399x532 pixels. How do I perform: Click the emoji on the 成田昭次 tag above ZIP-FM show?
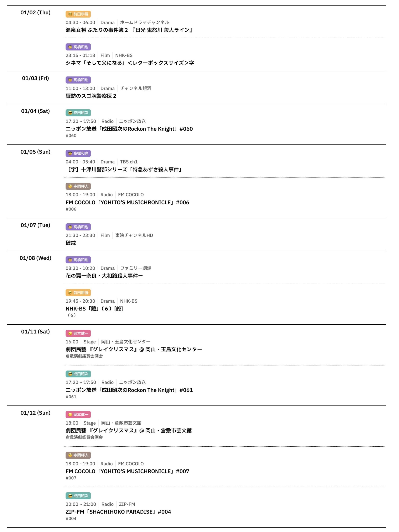[x=70, y=496]
